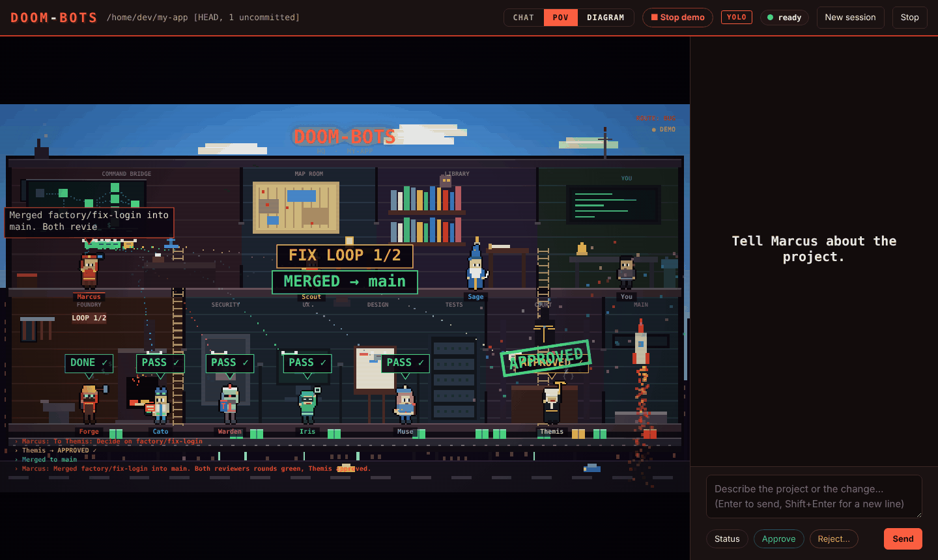Screen dimensions: 938x560
Task: Click the map board in Map Room
Action: [296, 208]
